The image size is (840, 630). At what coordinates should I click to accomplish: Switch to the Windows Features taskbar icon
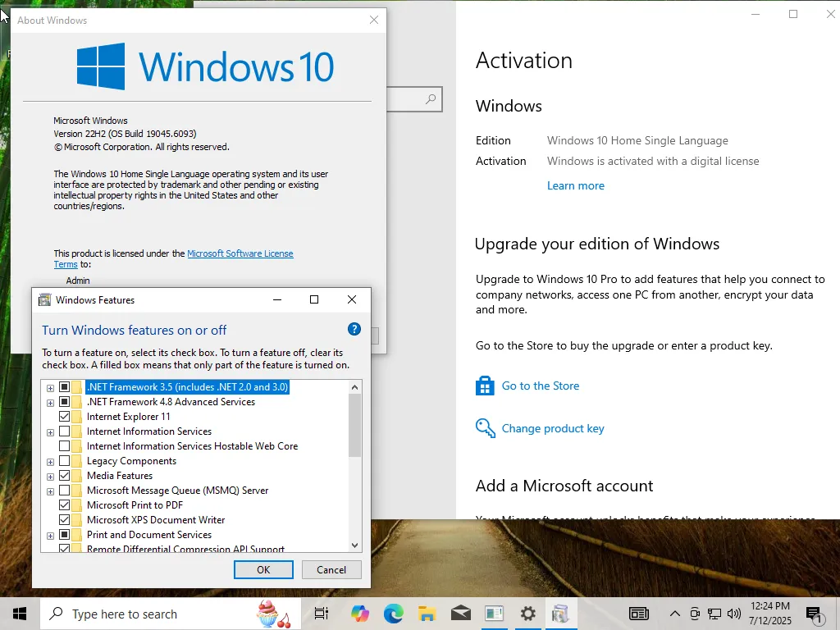click(x=561, y=614)
